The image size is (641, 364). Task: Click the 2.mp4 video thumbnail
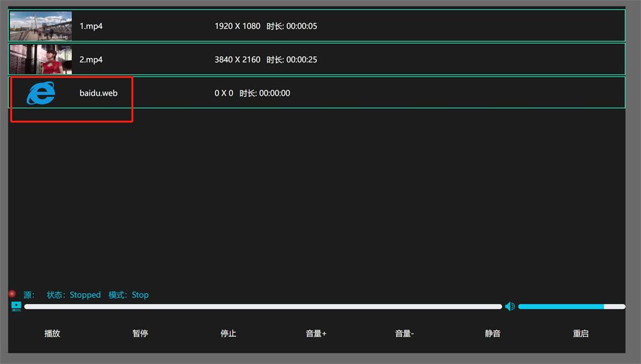pos(41,59)
